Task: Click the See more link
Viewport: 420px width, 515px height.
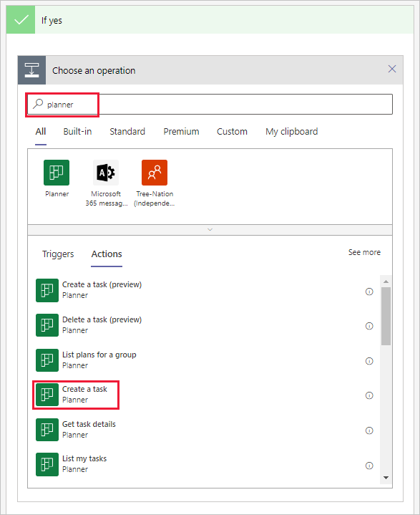Action: pyautogui.click(x=364, y=252)
